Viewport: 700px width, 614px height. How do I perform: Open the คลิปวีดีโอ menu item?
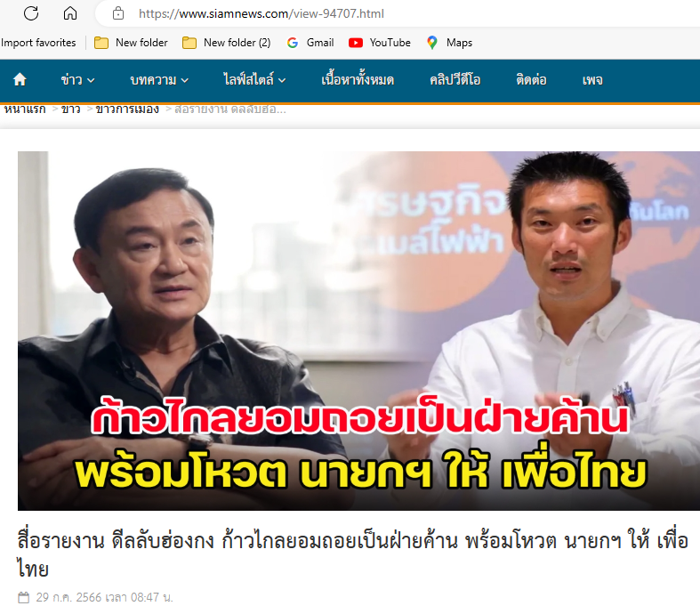pyautogui.click(x=455, y=80)
